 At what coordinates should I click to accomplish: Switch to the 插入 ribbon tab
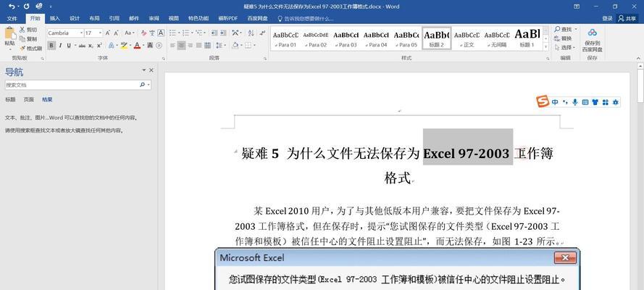click(x=55, y=18)
